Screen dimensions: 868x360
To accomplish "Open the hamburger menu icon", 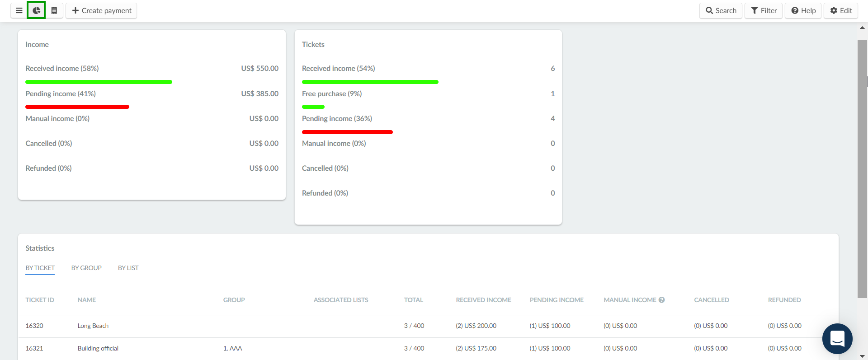I will [x=19, y=10].
